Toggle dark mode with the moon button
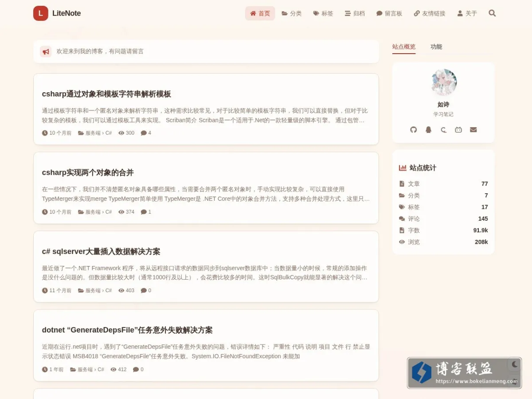 (515, 364)
